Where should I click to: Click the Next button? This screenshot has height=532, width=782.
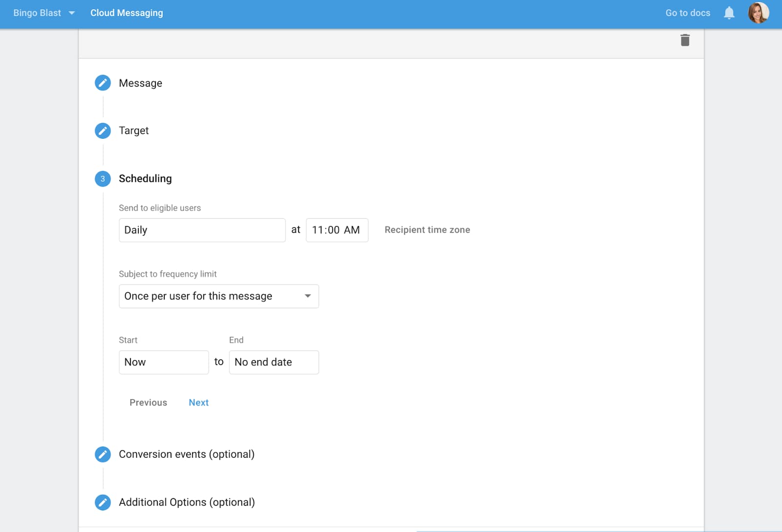(198, 403)
